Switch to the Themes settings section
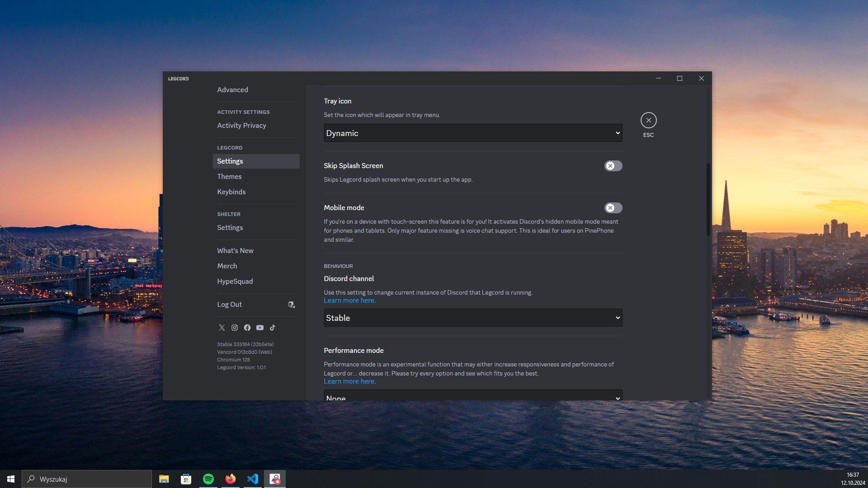The width and height of the screenshot is (868, 488). [x=230, y=176]
